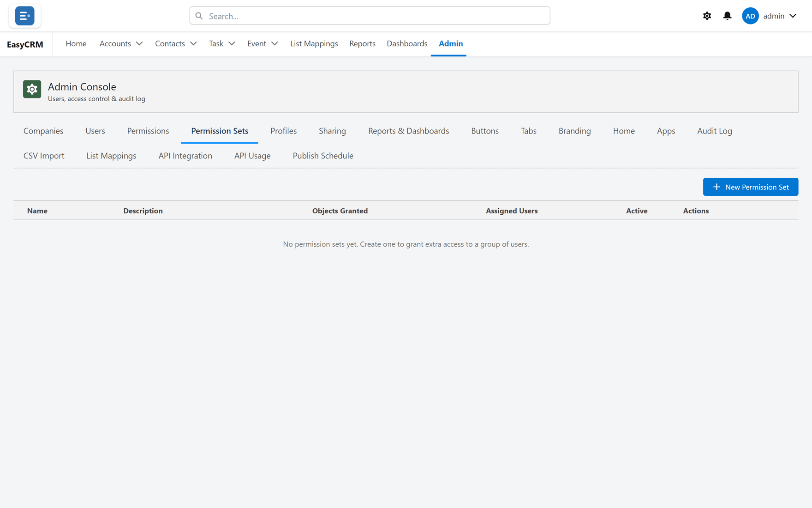
Task: Open Reports in main navigation
Action: (362, 43)
